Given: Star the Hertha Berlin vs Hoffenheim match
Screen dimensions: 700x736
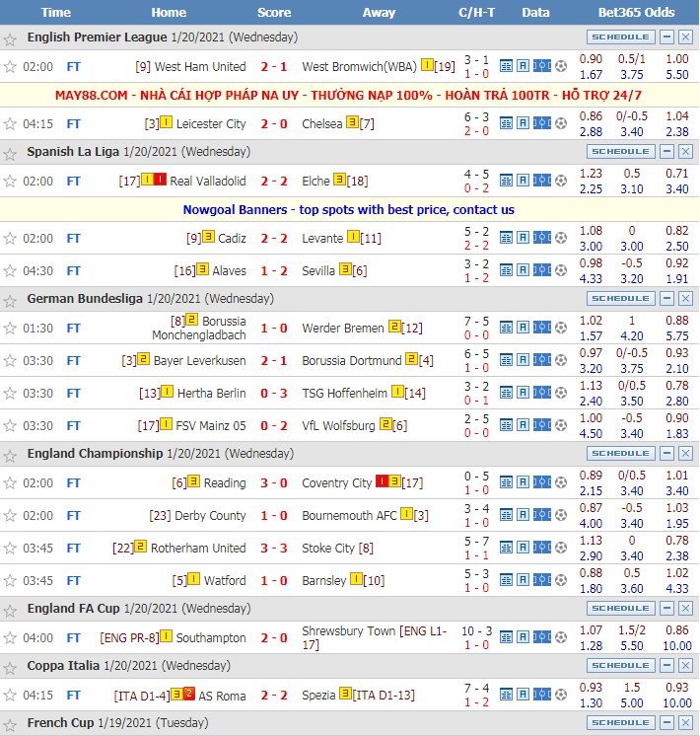Looking at the screenshot, I should tap(10, 394).
